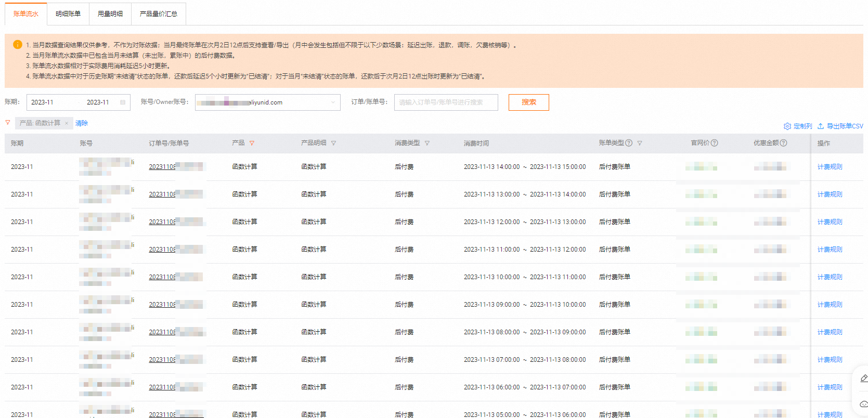Open the 产品量价汇总 tab

tap(159, 14)
